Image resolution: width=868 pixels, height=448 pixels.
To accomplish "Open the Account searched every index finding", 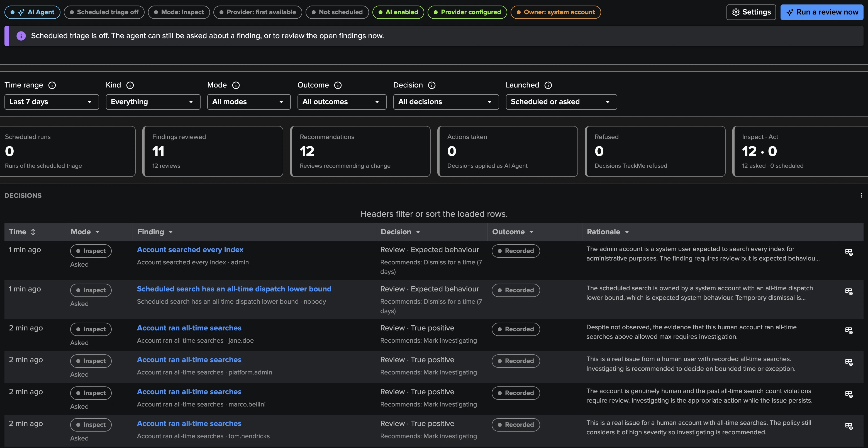I will click(190, 250).
